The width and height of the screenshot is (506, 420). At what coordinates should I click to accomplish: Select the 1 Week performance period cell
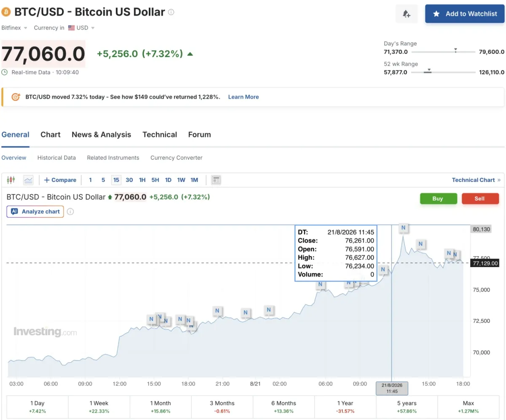99,407
